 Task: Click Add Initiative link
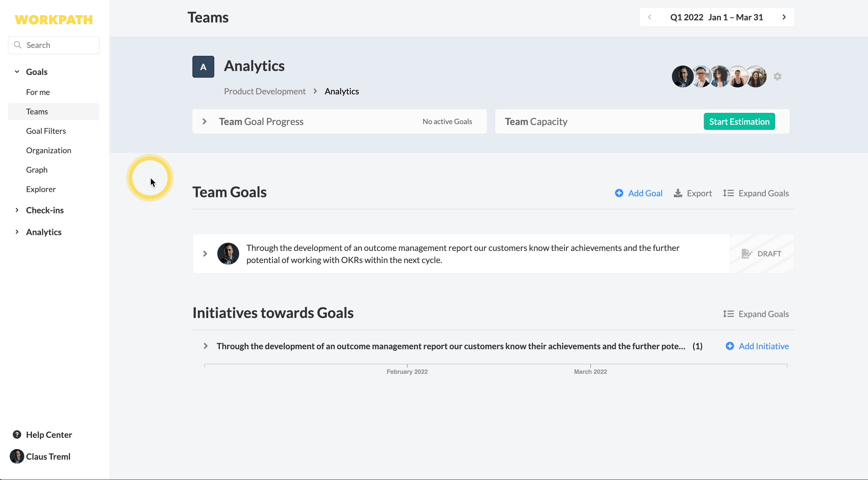coord(764,346)
